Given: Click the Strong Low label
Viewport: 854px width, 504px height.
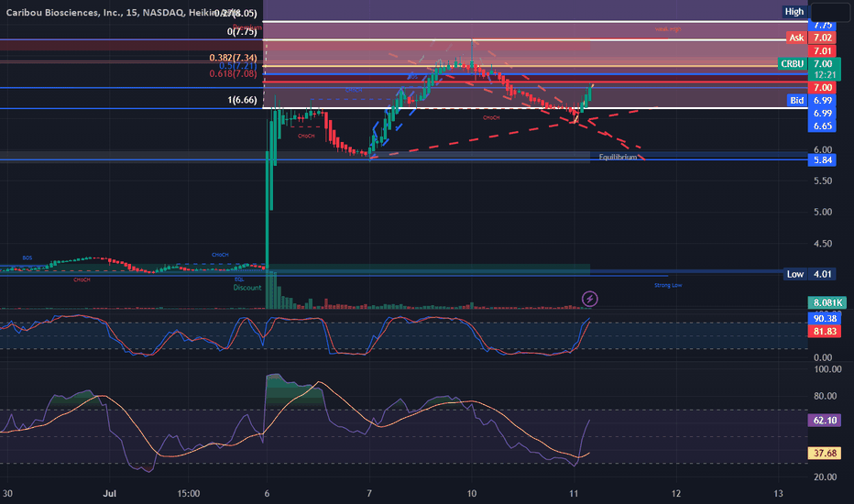Looking at the screenshot, I should pos(668,285).
